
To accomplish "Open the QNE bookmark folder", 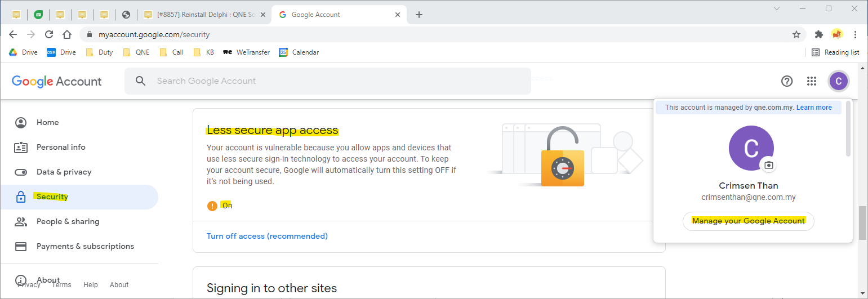I will [137, 52].
